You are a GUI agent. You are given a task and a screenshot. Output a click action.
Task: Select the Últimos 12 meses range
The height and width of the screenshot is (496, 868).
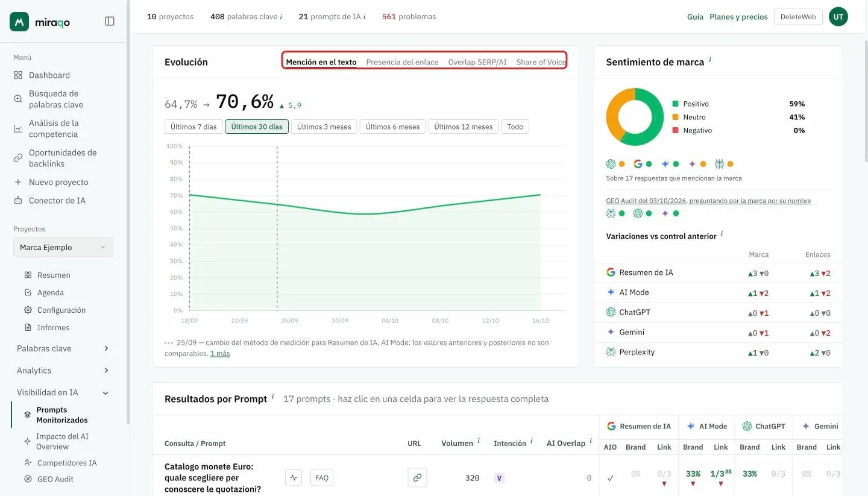[464, 127]
